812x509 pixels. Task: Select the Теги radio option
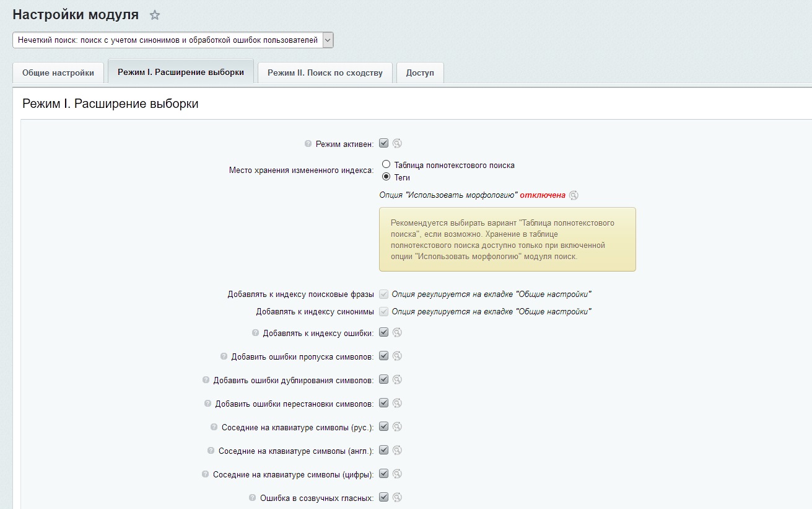point(386,177)
